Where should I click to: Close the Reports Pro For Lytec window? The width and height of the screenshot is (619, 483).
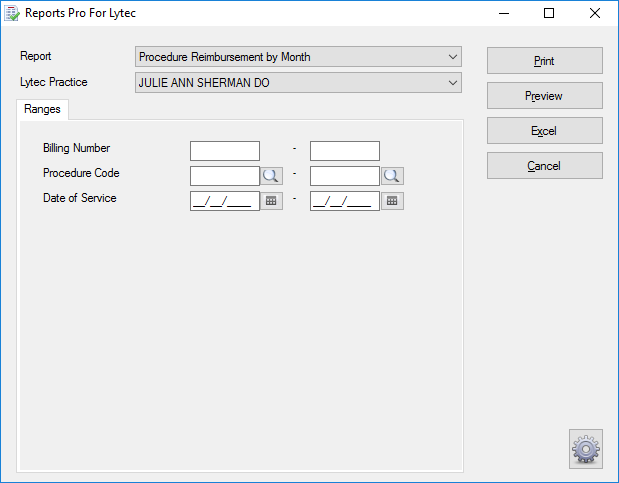[x=595, y=13]
